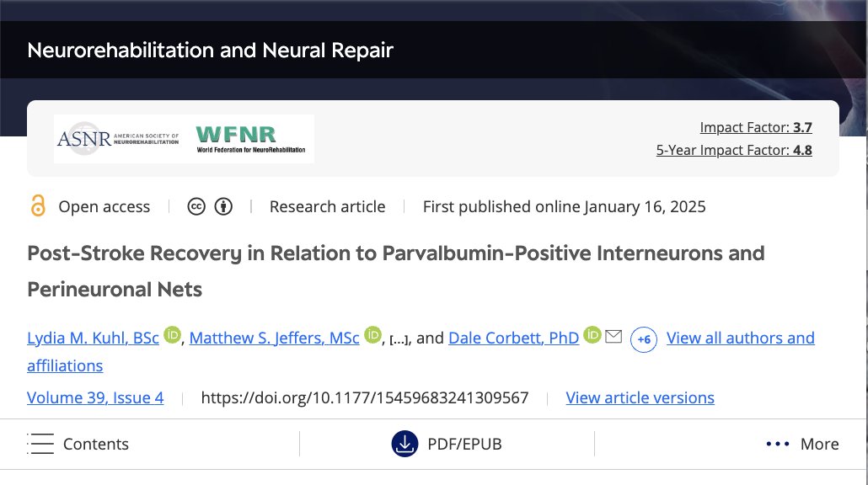The image size is (868, 485).
Task: Expand the +6 additional authors badge
Action: (643, 339)
